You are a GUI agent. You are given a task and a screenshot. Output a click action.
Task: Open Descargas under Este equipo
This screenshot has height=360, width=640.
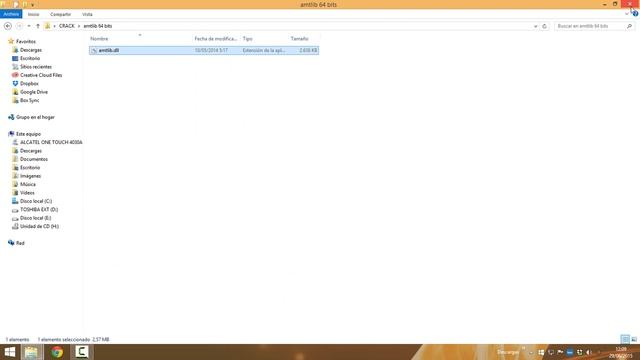31,151
